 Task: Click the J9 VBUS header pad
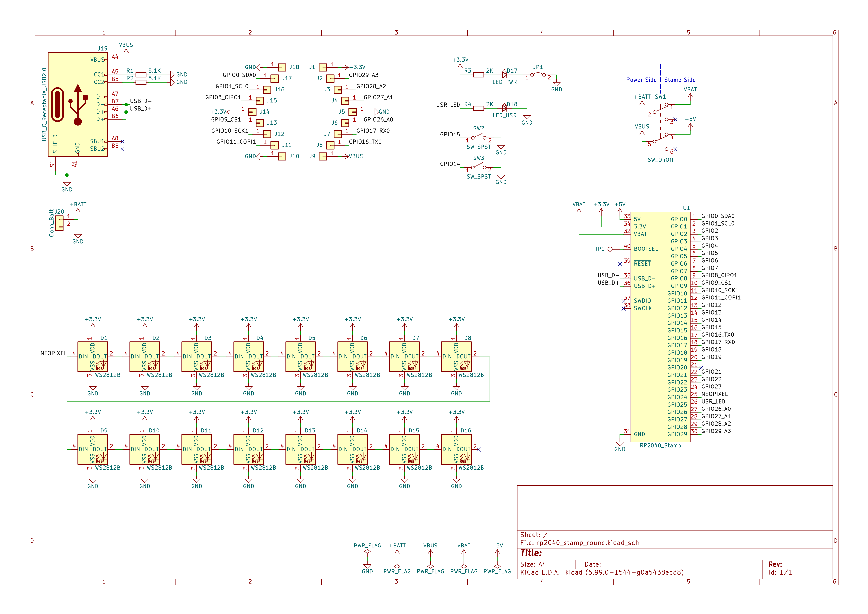click(323, 157)
